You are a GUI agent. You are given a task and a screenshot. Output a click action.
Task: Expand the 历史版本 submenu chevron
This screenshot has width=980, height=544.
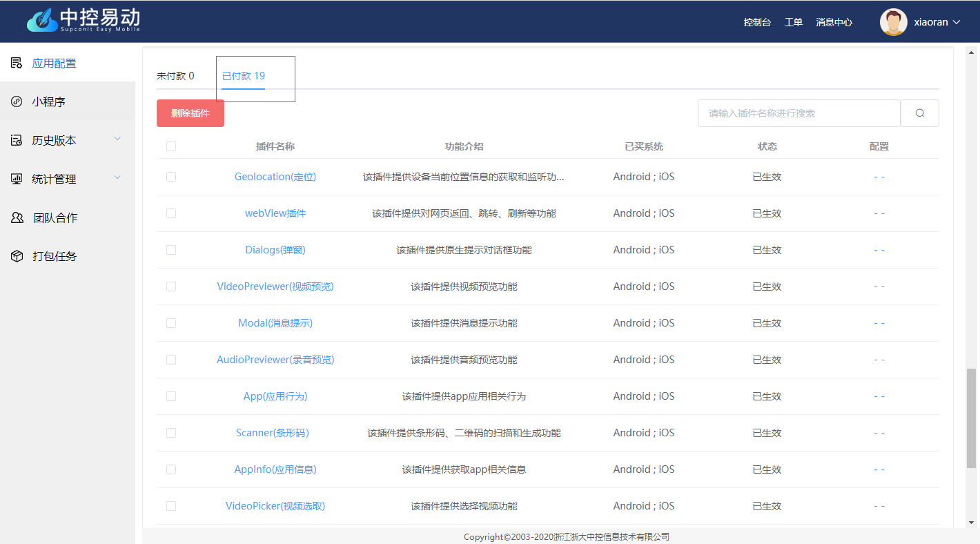(117, 139)
